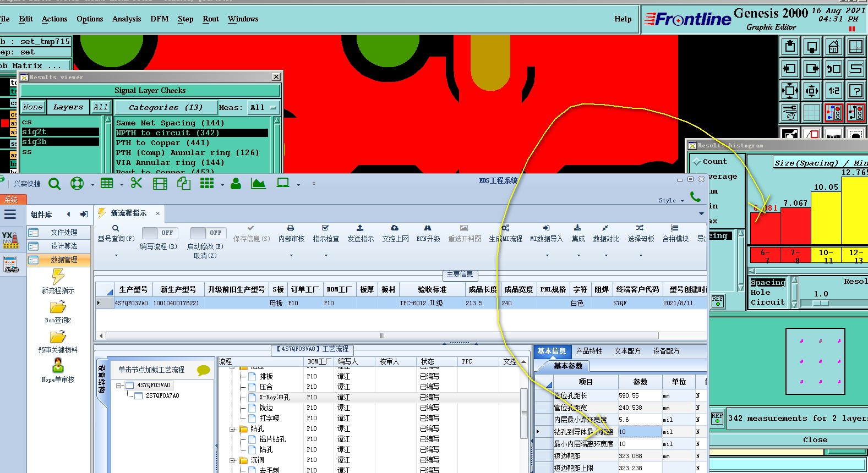Click the 内部审核 toolbar button
The height and width of the screenshot is (473, 868).
tap(291, 234)
